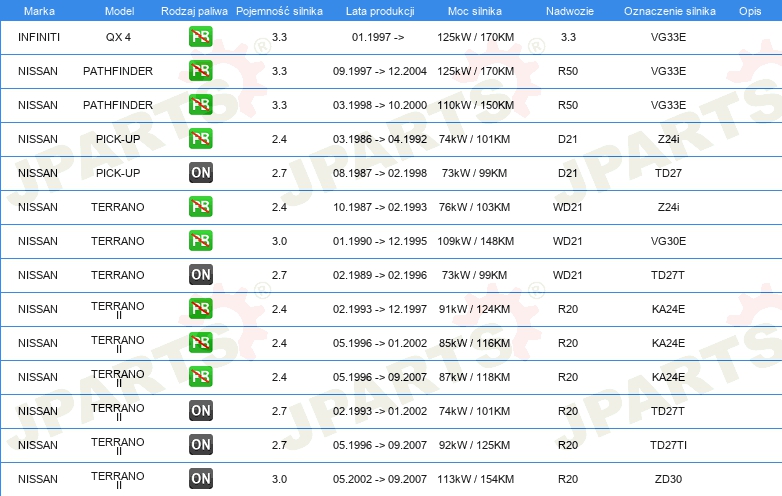Click the petrol icon in INFINITI QX 4 row
The image size is (782, 496).
tap(200, 37)
